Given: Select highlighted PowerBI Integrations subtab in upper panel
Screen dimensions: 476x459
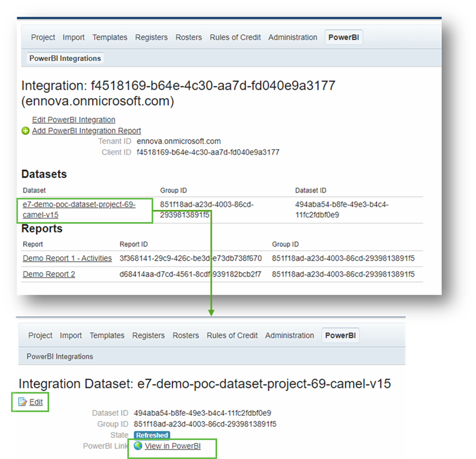Looking at the screenshot, I should (x=65, y=58).
